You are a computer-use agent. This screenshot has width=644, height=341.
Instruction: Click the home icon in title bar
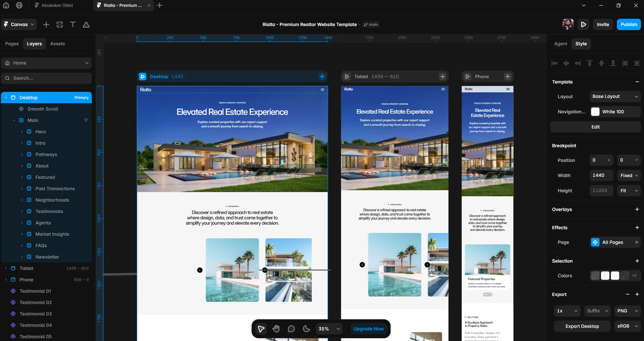point(6,5)
